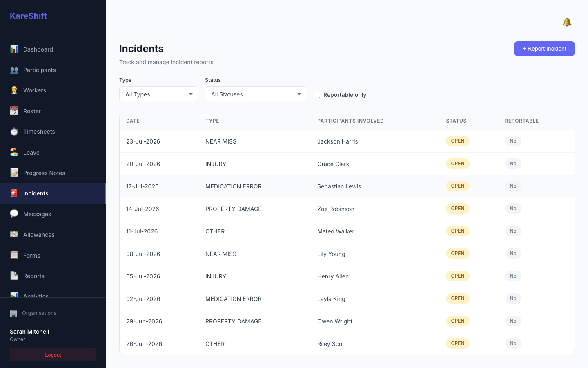Open the notifications bell icon
The width and height of the screenshot is (588, 368).
[567, 22]
